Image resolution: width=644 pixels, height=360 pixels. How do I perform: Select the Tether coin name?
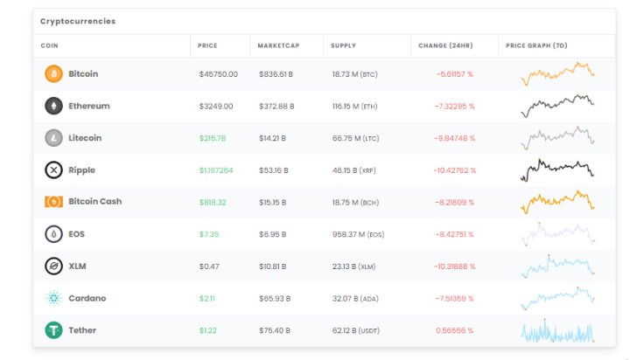point(82,330)
